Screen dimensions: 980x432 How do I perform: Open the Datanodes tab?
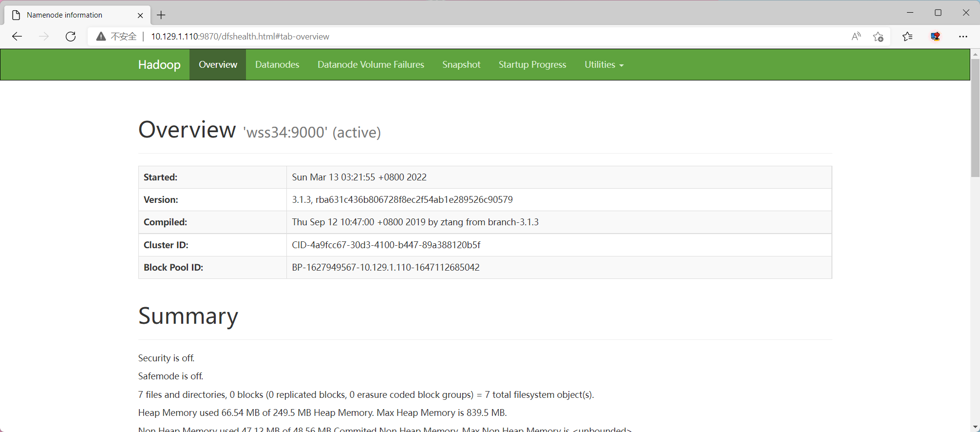click(x=277, y=64)
